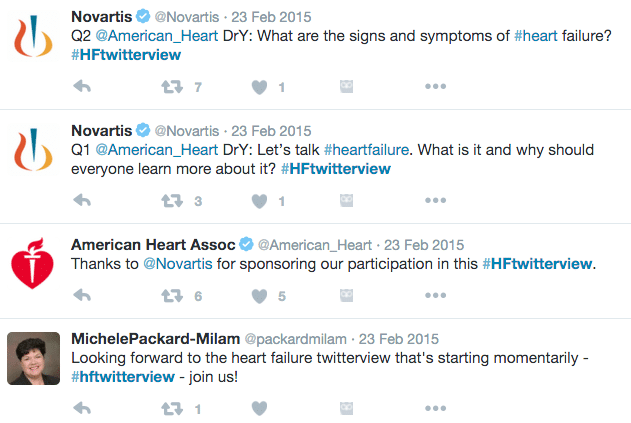Reply to Novartis Q2 heart failure tweet
This screenshot has height=423, width=631.
pyautogui.click(x=82, y=86)
